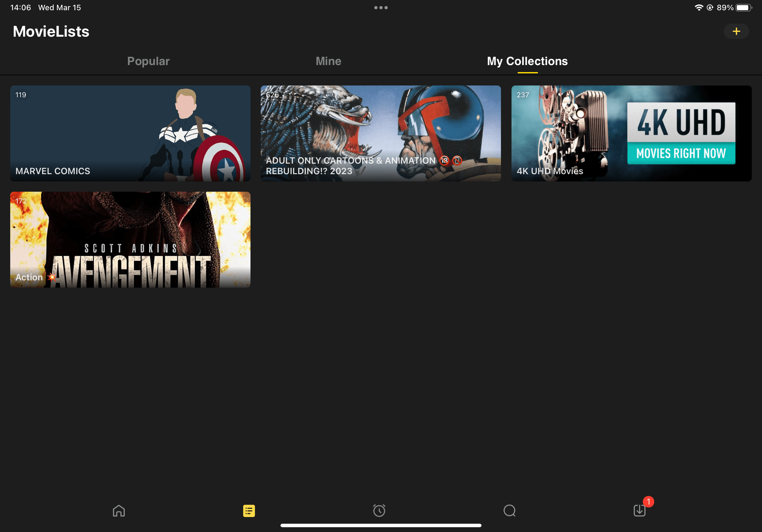Open the 4K UHD Movies collection
Screen dimensions: 762x532
[631, 133]
